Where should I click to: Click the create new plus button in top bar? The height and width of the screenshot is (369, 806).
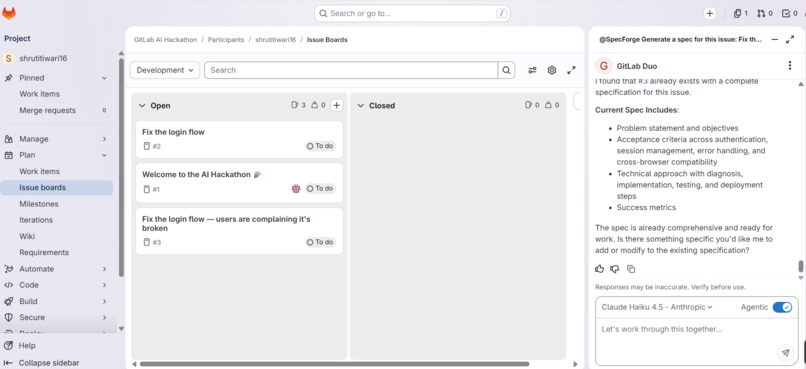click(x=709, y=14)
